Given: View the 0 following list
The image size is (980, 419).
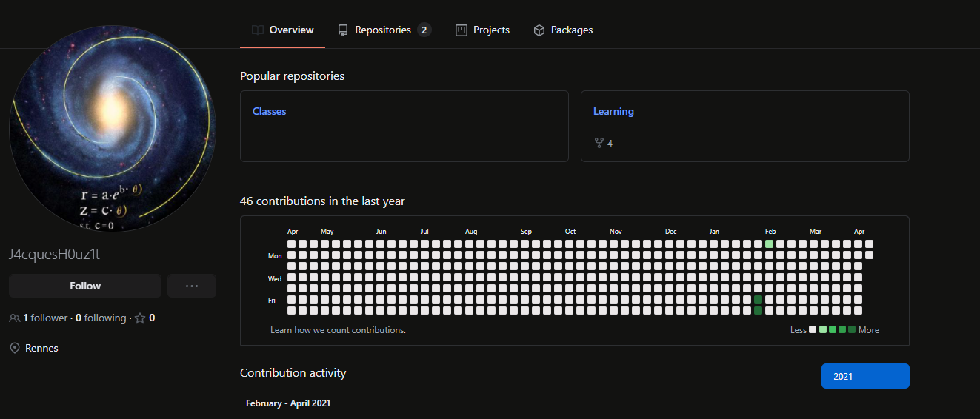Looking at the screenshot, I should coord(101,318).
